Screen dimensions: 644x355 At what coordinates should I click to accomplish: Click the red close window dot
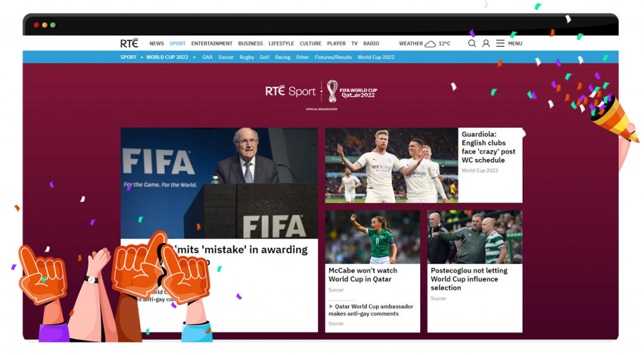coord(36,25)
